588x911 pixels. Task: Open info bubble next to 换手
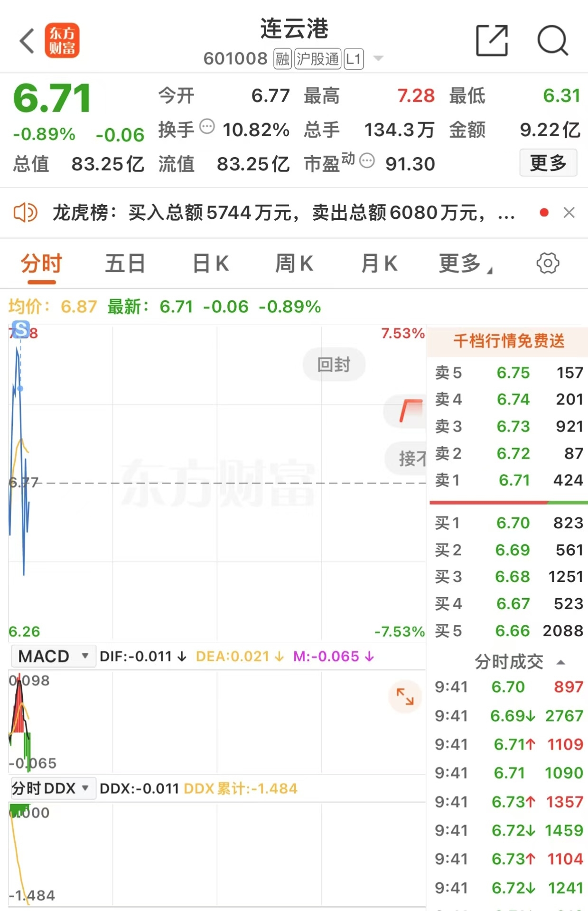207,127
